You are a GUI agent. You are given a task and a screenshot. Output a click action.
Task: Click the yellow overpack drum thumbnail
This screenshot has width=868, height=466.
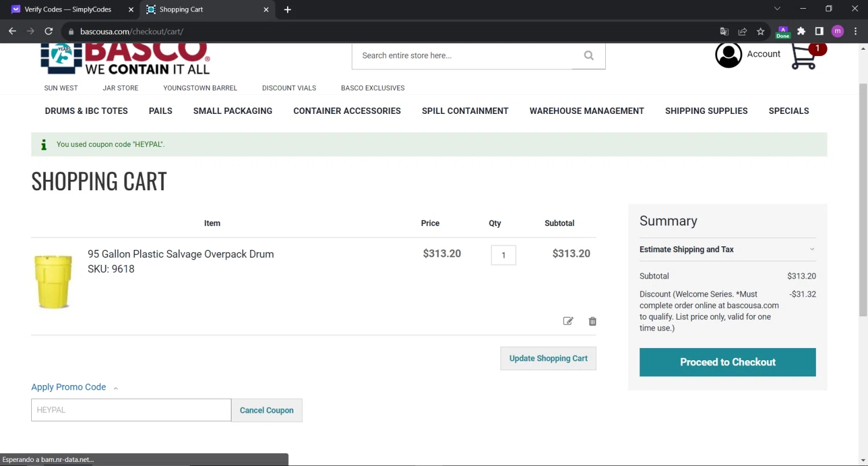[x=54, y=282]
